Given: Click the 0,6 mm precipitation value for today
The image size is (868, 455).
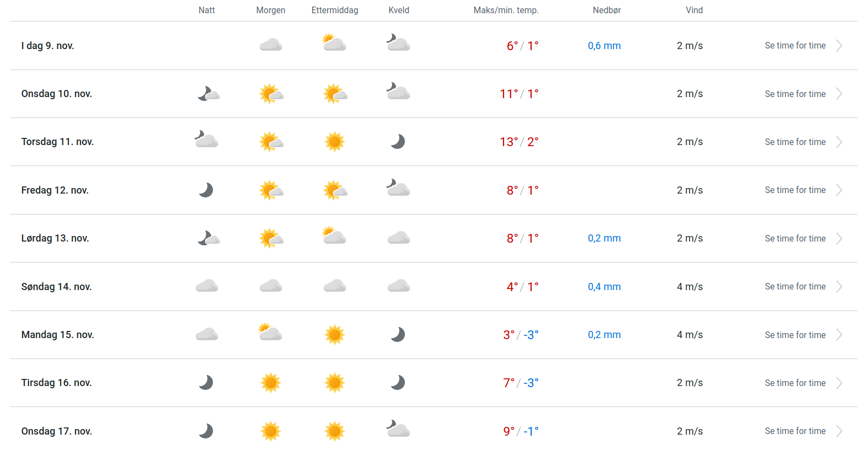Looking at the screenshot, I should (604, 46).
